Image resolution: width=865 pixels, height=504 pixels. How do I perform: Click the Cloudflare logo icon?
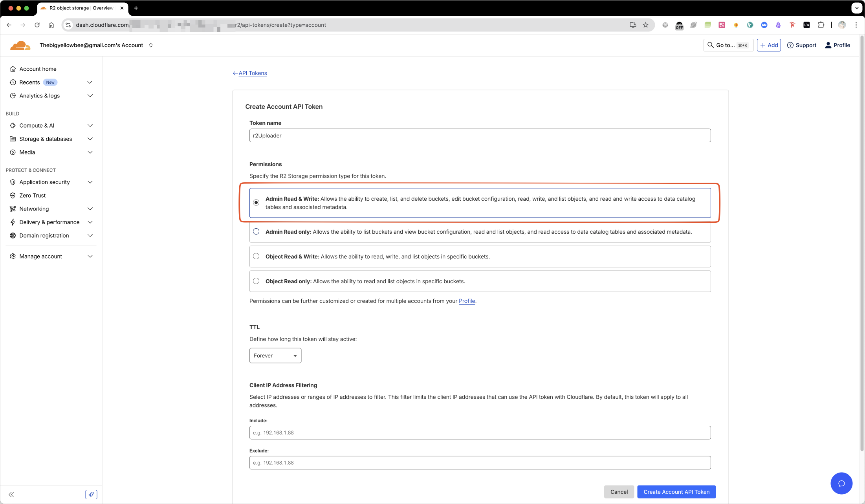click(20, 45)
